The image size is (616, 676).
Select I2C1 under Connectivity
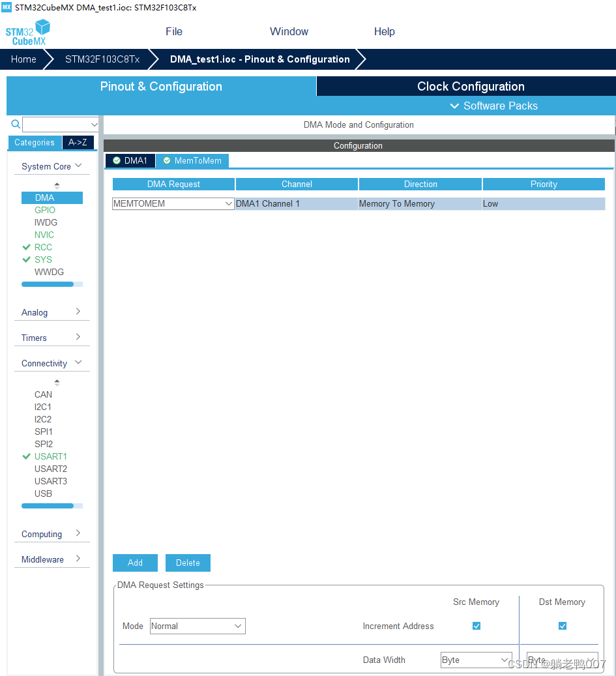42,407
